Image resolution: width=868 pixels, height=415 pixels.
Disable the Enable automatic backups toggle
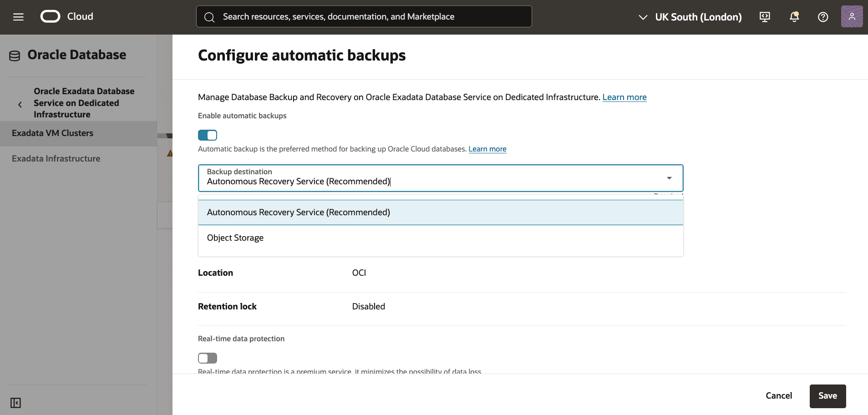[x=208, y=135]
